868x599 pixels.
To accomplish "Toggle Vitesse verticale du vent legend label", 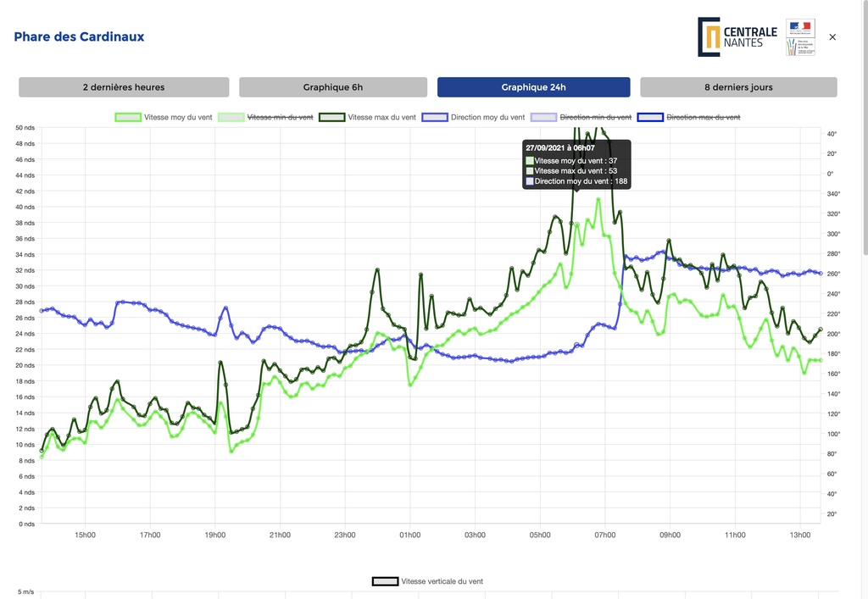I will point(442,581).
